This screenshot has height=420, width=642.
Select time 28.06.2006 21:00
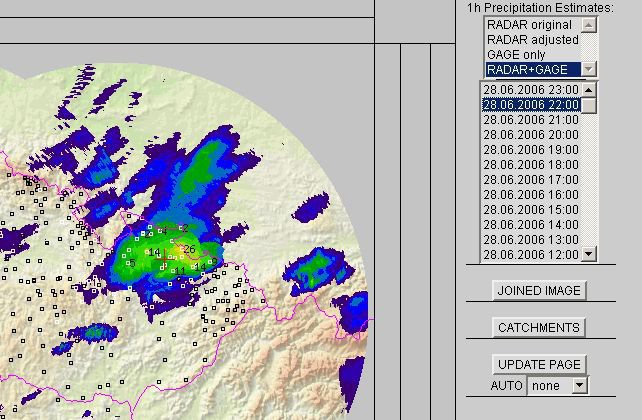530,120
